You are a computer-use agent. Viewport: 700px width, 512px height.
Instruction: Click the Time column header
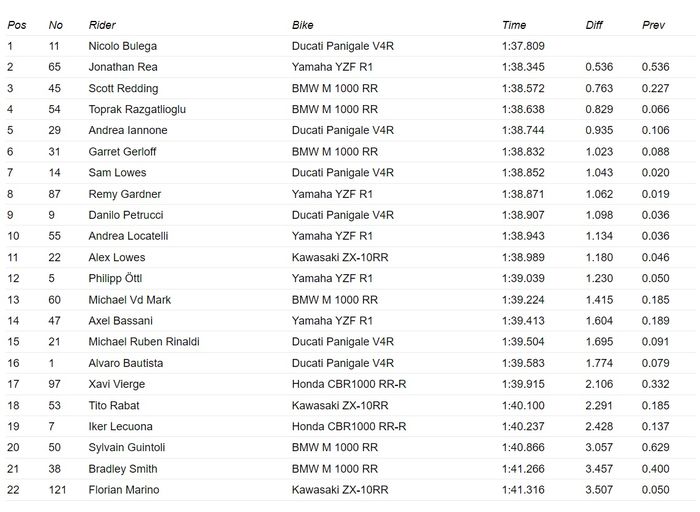point(514,24)
